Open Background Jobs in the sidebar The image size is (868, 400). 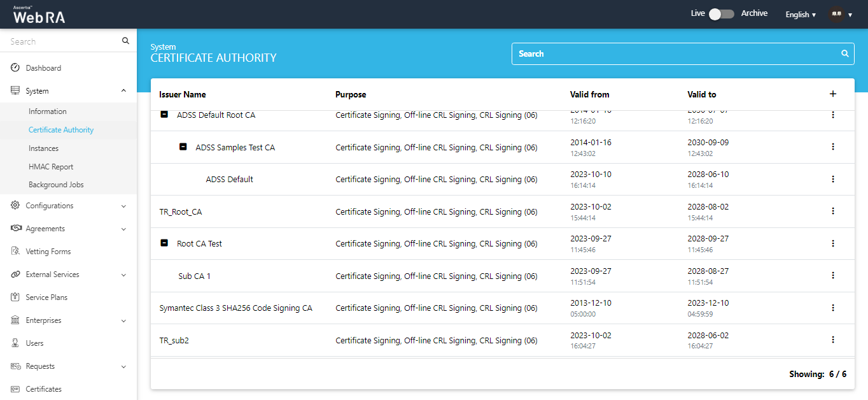[x=56, y=185]
